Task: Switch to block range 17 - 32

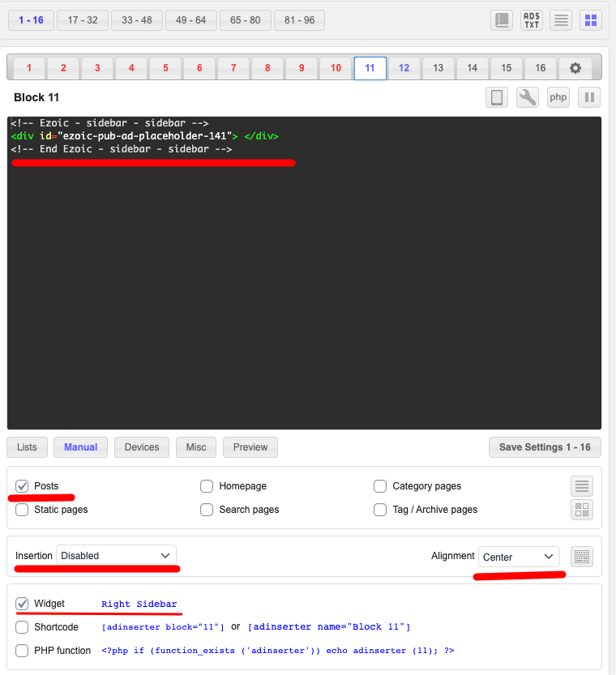Action: click(83, 20)
